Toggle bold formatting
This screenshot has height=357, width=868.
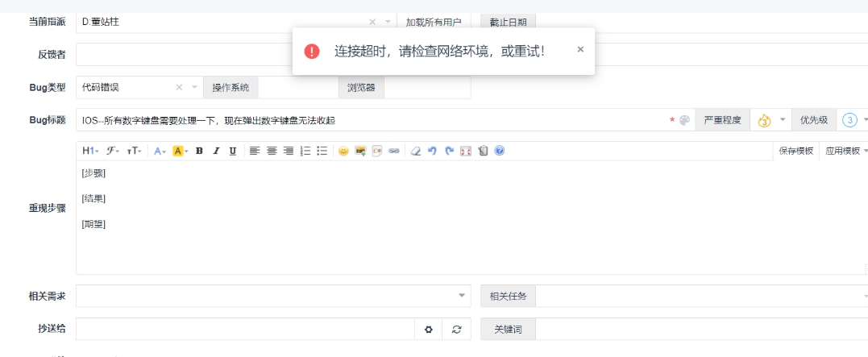pos(199,151)
